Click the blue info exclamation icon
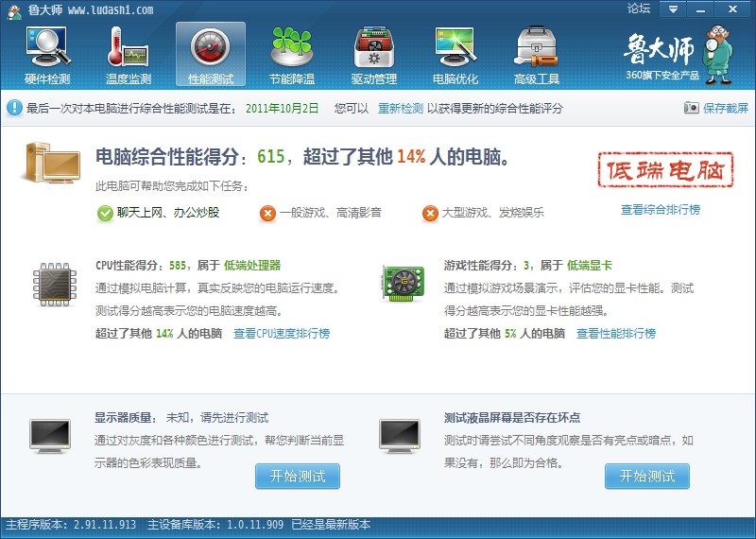 pyautogui.click(x=14, y=108)
